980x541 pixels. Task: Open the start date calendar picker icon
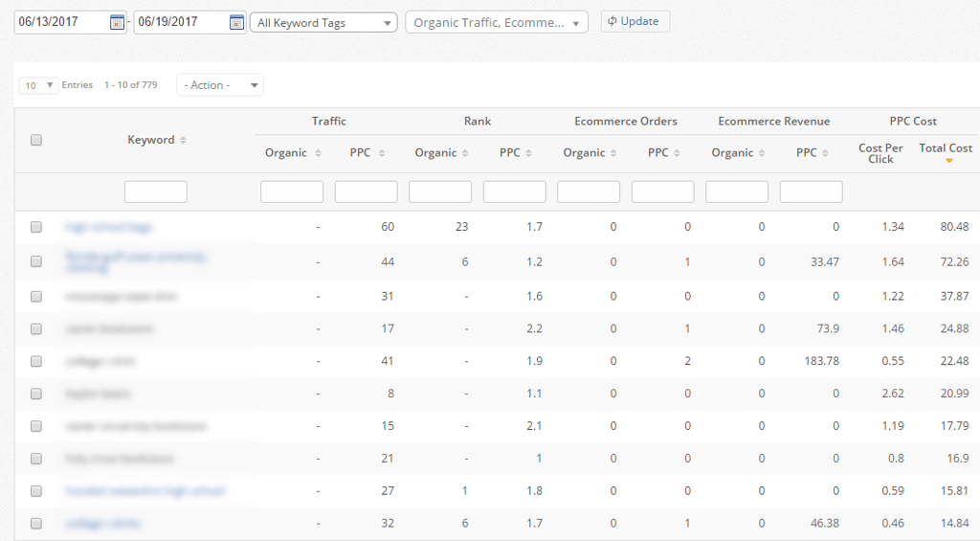pyautogui.click(x=116, y=23)
